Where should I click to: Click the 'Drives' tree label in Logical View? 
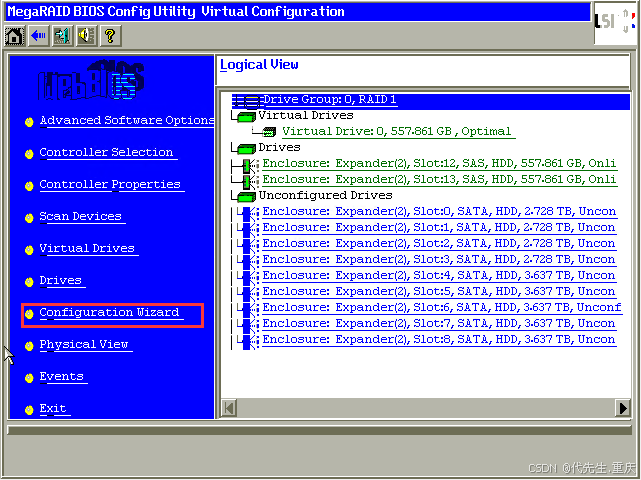point(280,148)
